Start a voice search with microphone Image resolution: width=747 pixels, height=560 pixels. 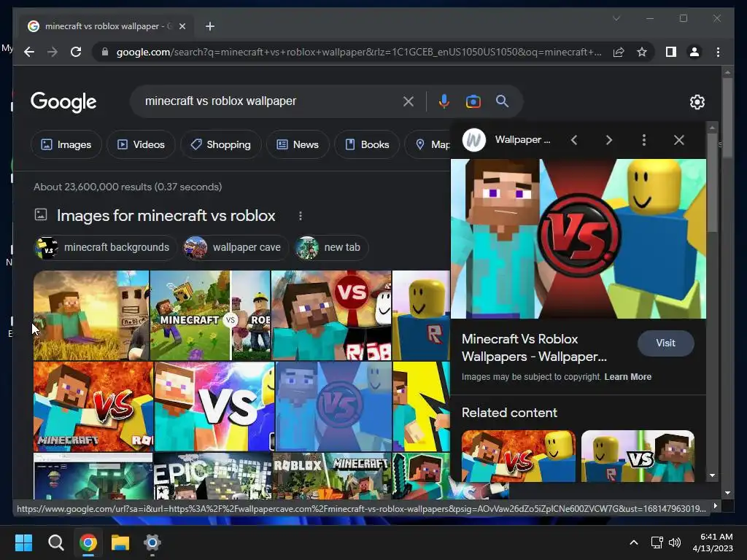[x=444, y=101]
